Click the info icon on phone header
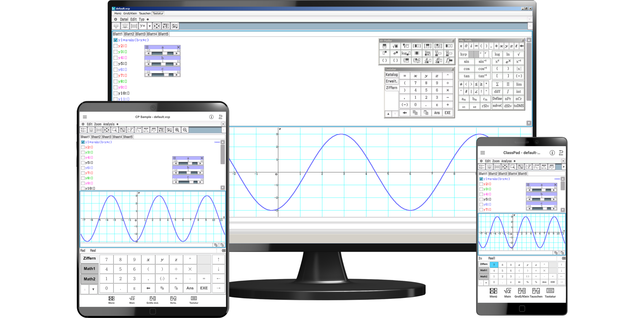Screen dimensions: 644x318 pos(552,153)
